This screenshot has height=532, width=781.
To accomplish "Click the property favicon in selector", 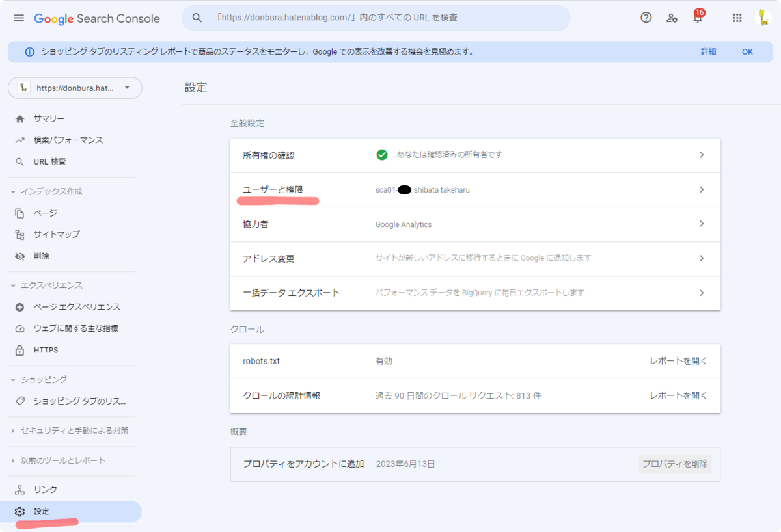I will pyautogui.click(x=23, y=88).
